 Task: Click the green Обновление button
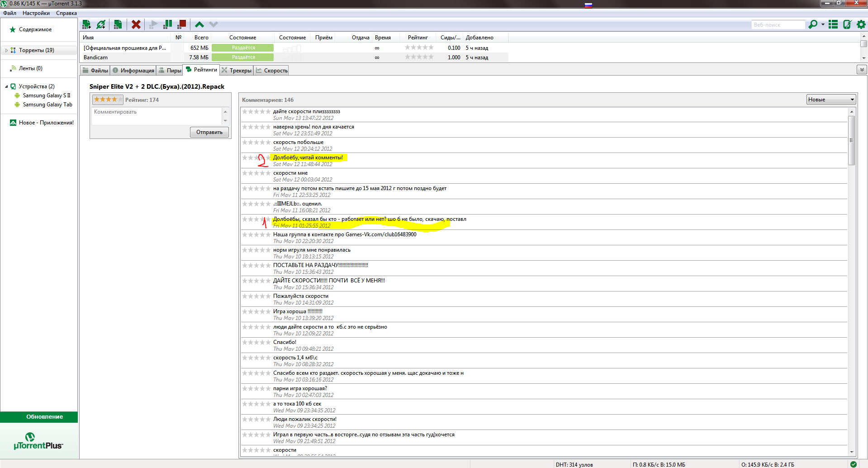pyautogui.click(x=44, y=417)
